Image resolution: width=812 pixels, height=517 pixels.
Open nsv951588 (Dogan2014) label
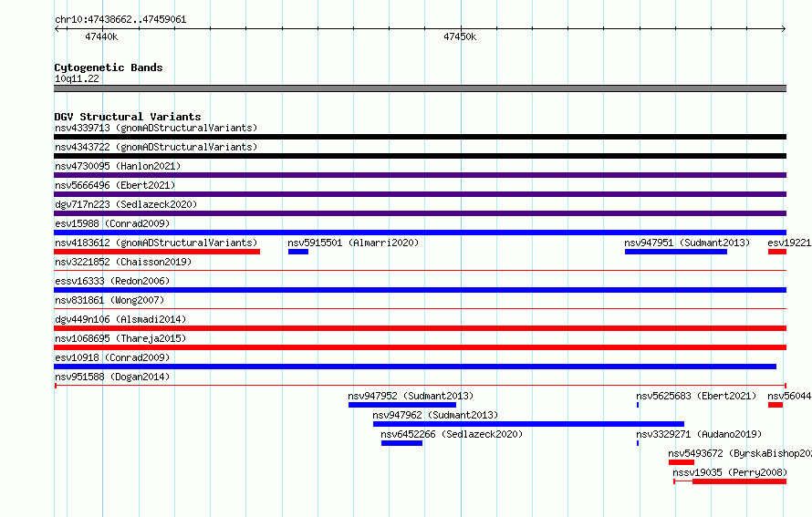pos(112,377)
